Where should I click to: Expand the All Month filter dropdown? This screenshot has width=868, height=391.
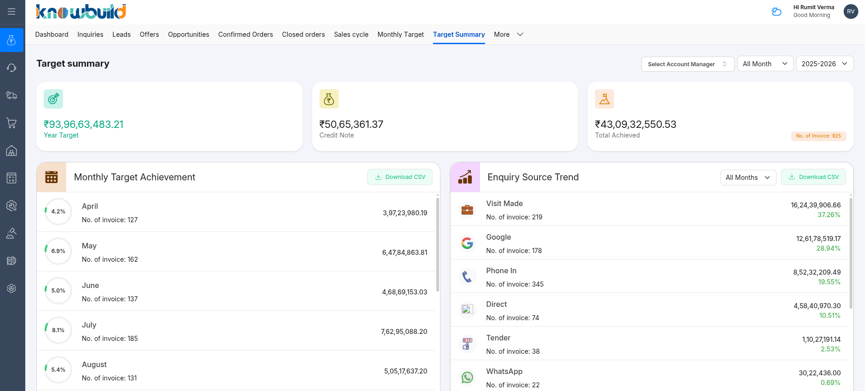(x=765, y=64)
